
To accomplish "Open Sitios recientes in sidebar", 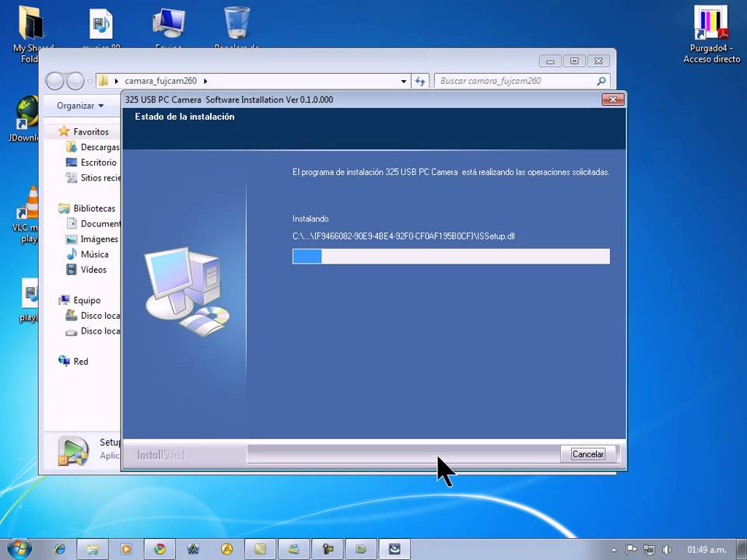I will click(x=100, y=177).
